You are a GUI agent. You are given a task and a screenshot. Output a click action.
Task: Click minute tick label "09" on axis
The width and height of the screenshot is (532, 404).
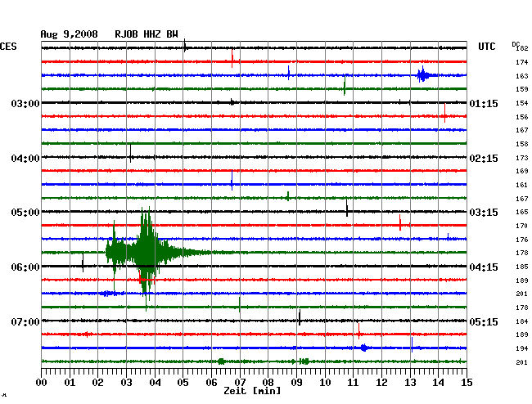[x=296, y=382]
